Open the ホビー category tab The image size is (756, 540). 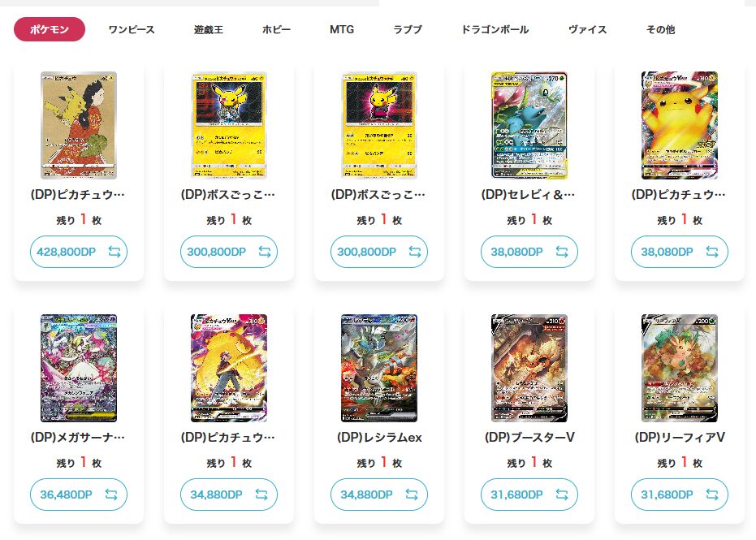pyautogui.click(x=276, y=29)
